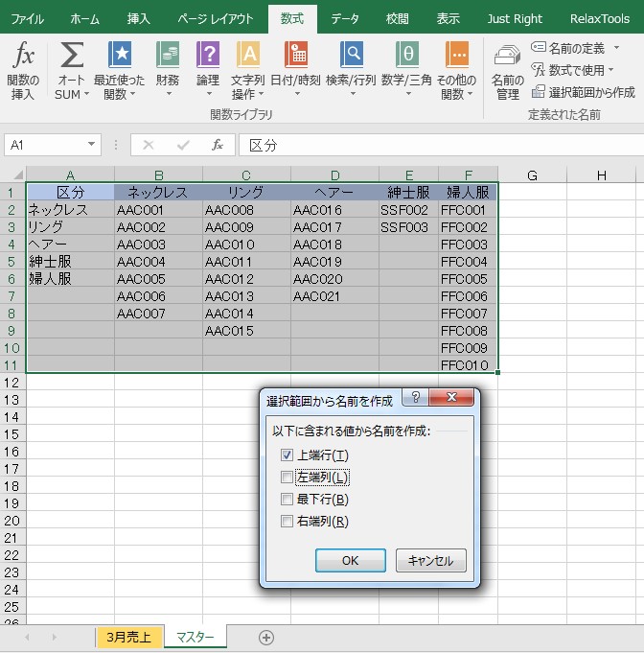Open the RelaxTools tab
The height and width of the screenshot is (653, 644).
(x=600, y=19)
